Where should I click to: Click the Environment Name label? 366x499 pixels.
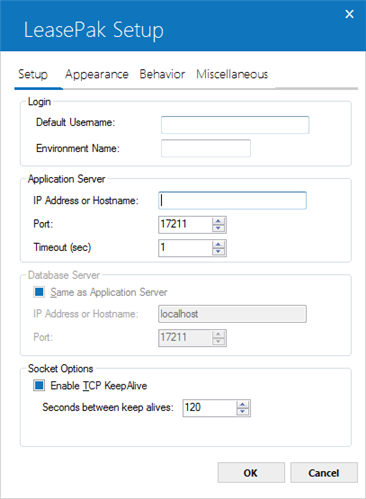(x=78, y=148)
